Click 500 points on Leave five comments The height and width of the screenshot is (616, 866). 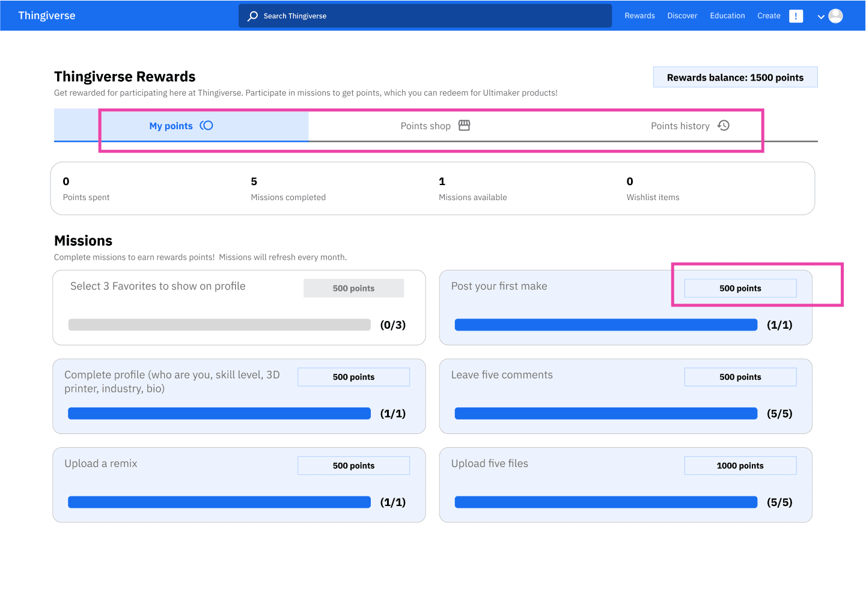(x=740, y=377)
